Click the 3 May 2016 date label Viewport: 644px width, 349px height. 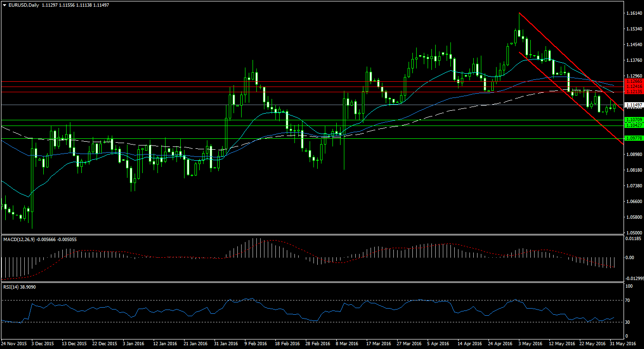[x=530, y=343]
